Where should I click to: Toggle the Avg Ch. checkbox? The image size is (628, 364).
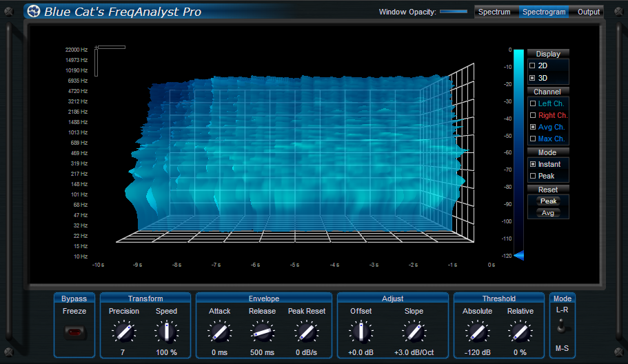point(533,127)
